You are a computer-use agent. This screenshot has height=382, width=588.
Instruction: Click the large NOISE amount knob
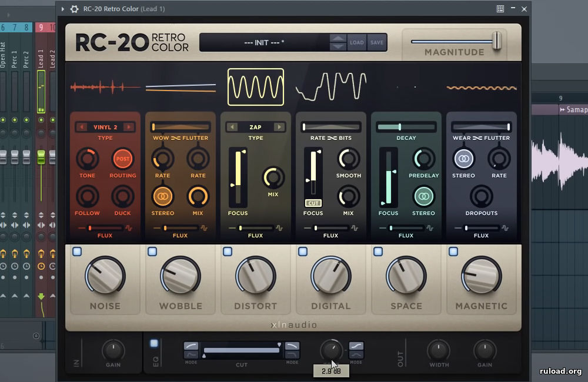105,276
